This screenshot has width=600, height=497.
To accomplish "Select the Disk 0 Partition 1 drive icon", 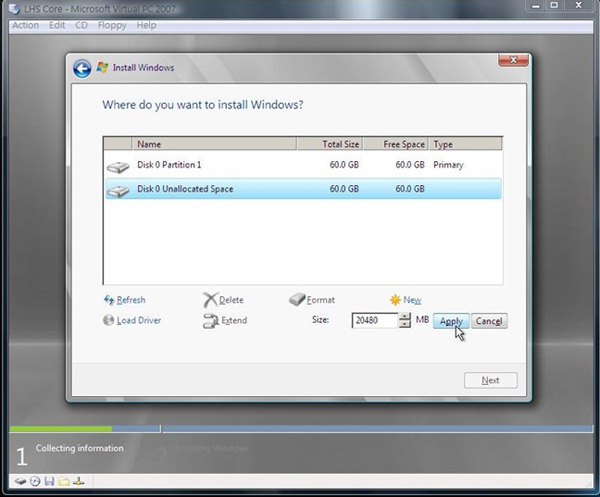I will 118,166.
